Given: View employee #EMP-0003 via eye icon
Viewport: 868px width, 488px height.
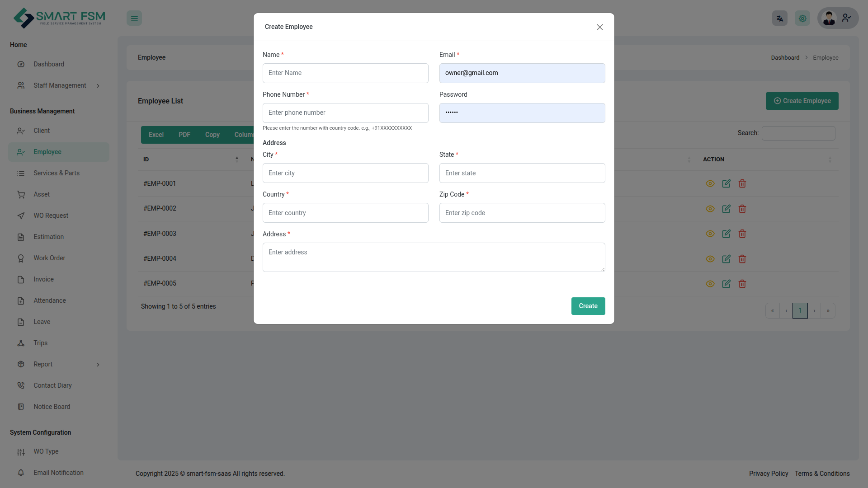Looking at the screenshot, I should pyautogui.click(x=710, y=234).
